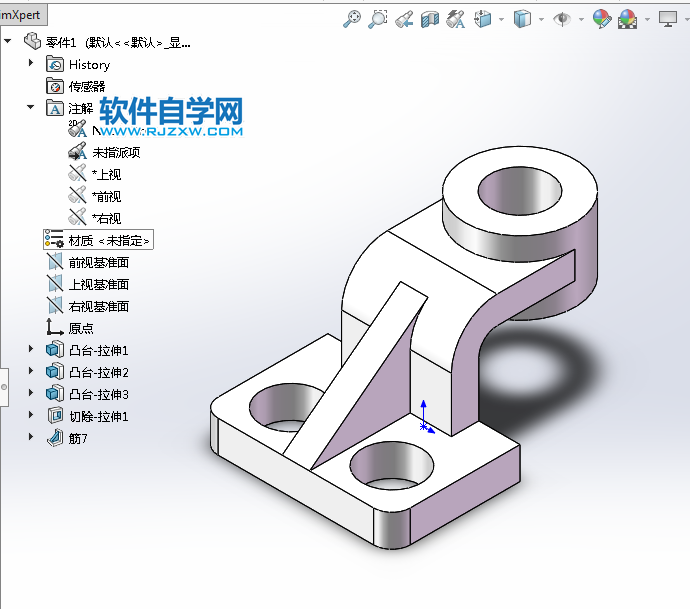Click the 右视基准面 plane icon

[x=55, y=305]
